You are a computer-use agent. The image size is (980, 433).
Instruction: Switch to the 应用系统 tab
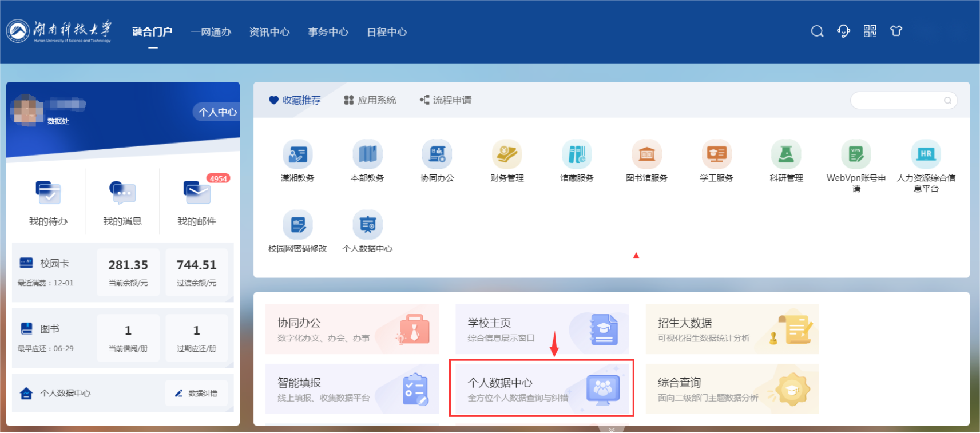click(370, 100)
